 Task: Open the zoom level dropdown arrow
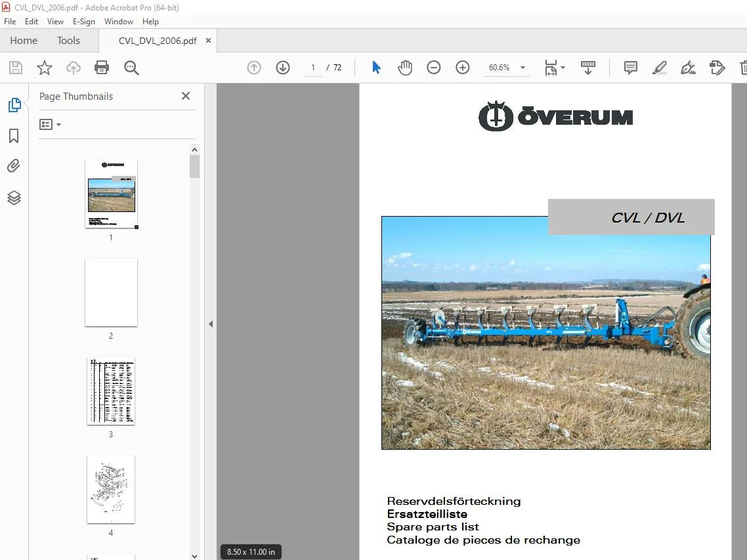tap(523, 68)
